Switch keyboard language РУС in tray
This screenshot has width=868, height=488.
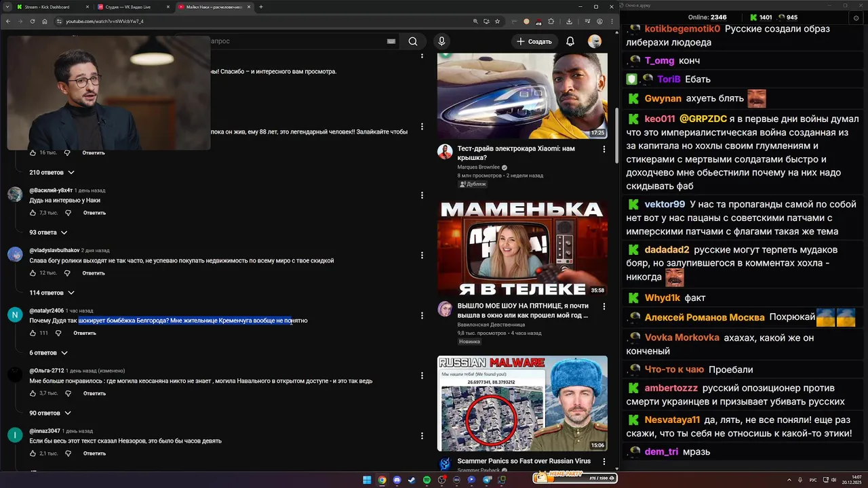813,480
